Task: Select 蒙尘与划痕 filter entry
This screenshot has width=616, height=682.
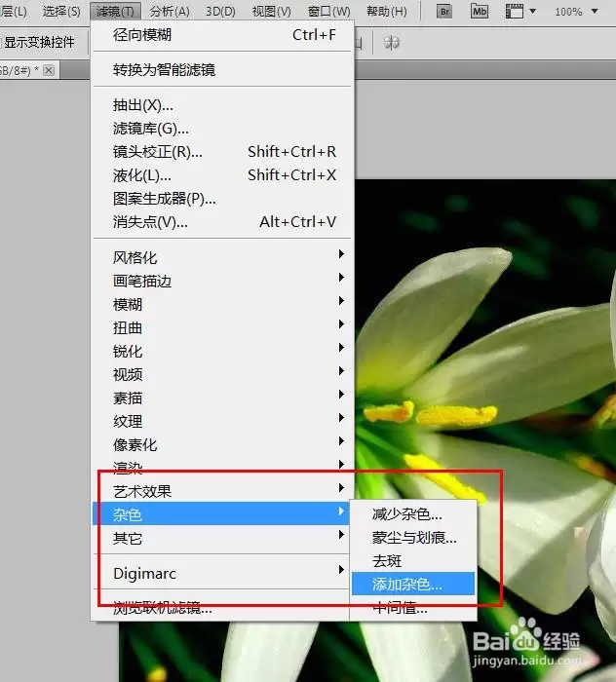Action: pyautogui.click(x=413, y=538)
